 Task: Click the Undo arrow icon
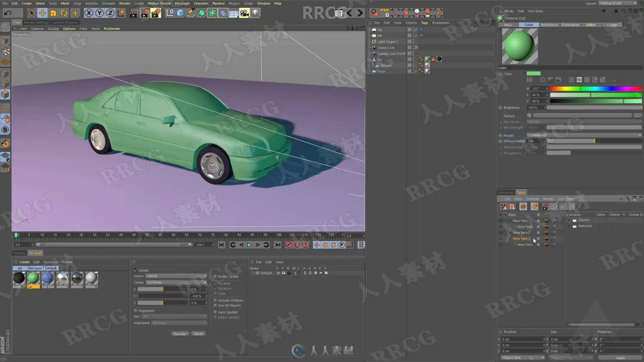8,13
